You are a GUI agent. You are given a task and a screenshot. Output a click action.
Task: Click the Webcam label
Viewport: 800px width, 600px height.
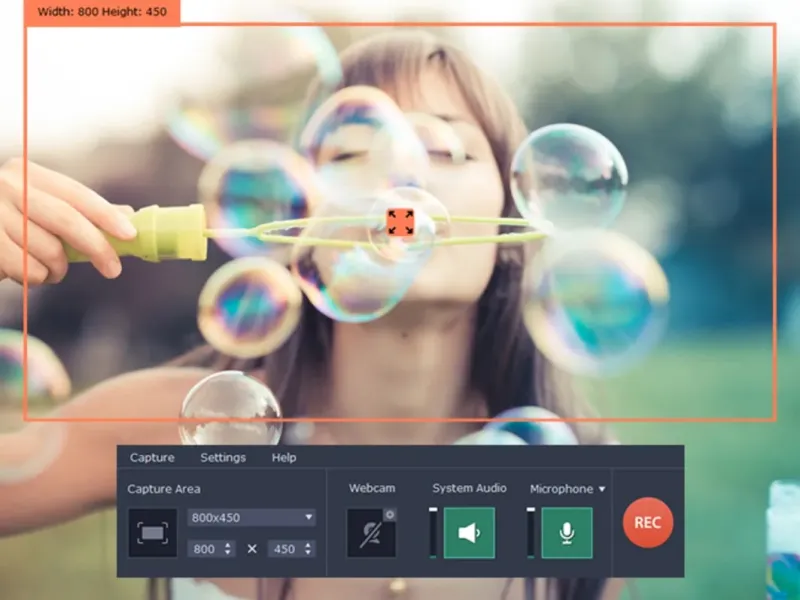point(372,488)
